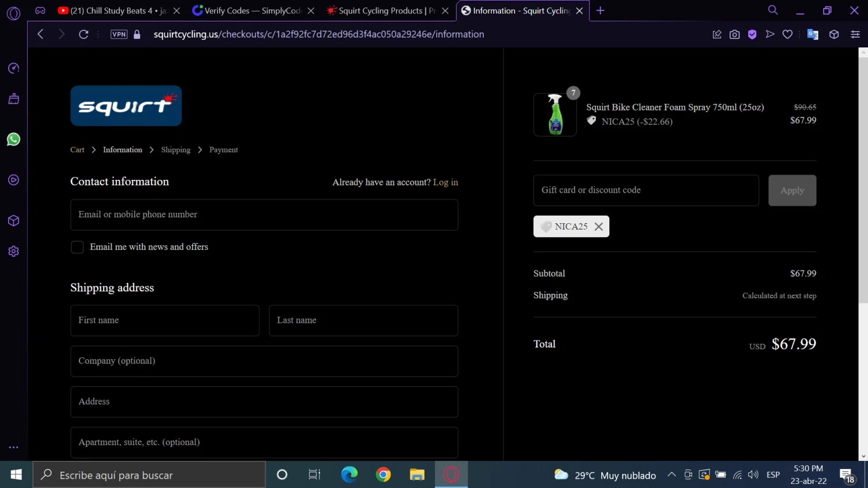Open File Explorer from taskbar
The image size is (868, 488).
pyautogui.click(x=417, y=475)
